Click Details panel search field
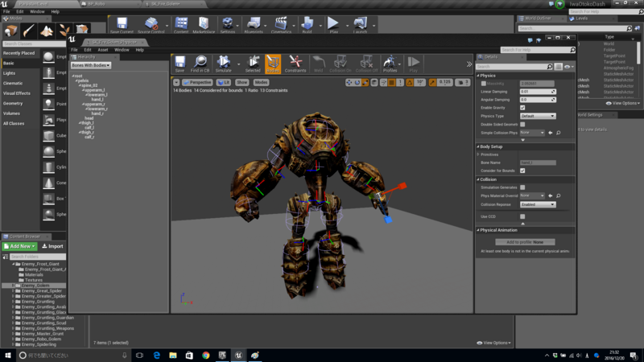This screenshot has width=644, height=362. pos(514,67)
